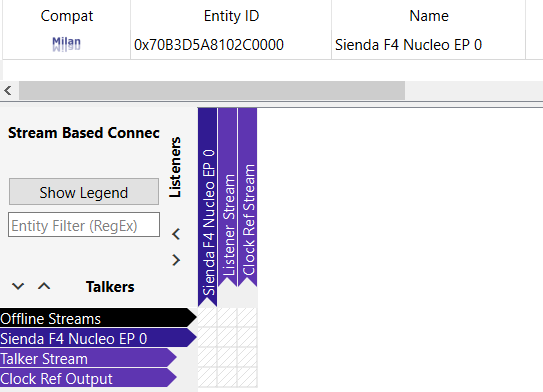This screenshot has width=543, height=392.
Task: Select the Talker Stream row
Action: pos(88,358)
